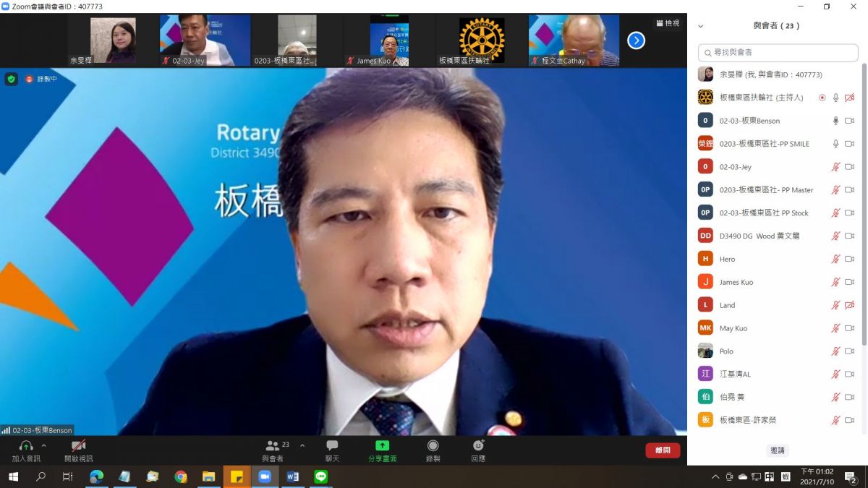
Task: Click muted mic icon on 02-03-Jey row
Action: pyautogui.click(x=835, y=167)
